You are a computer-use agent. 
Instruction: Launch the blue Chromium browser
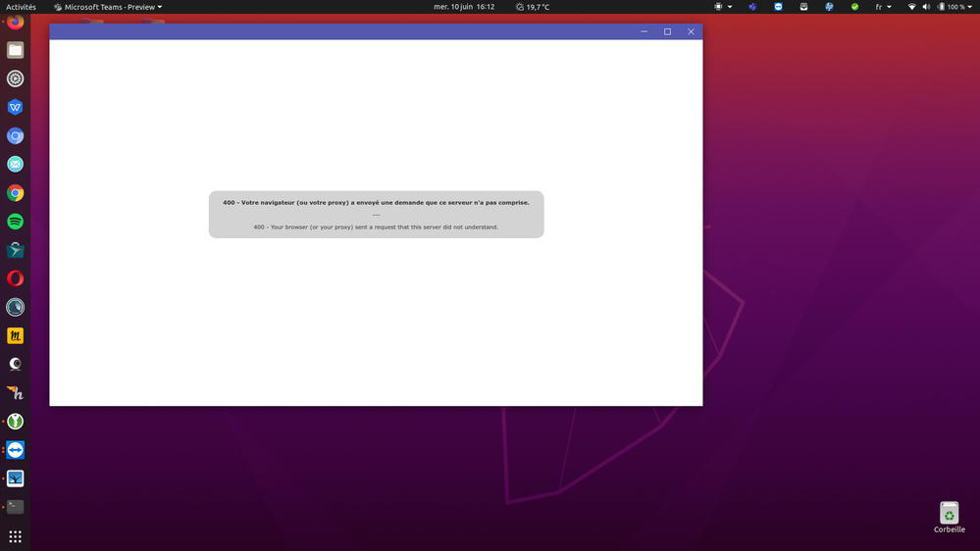pyautogui.click(x=15, y=135)
